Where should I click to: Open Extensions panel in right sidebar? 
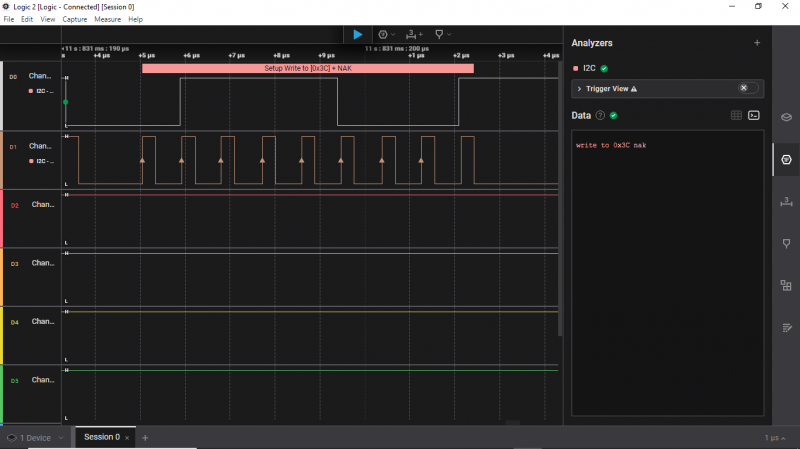(x=786, y=285)
